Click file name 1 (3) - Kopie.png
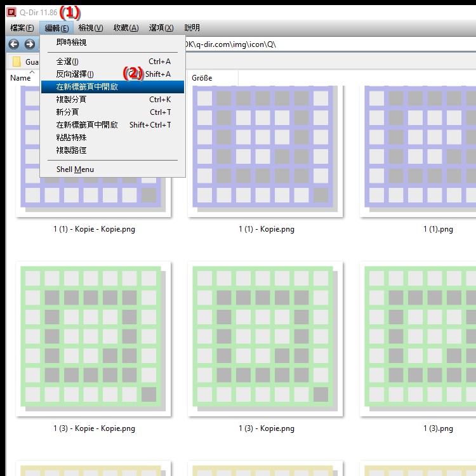Viewport: 476px width, 476px height. tap(266, 428)
